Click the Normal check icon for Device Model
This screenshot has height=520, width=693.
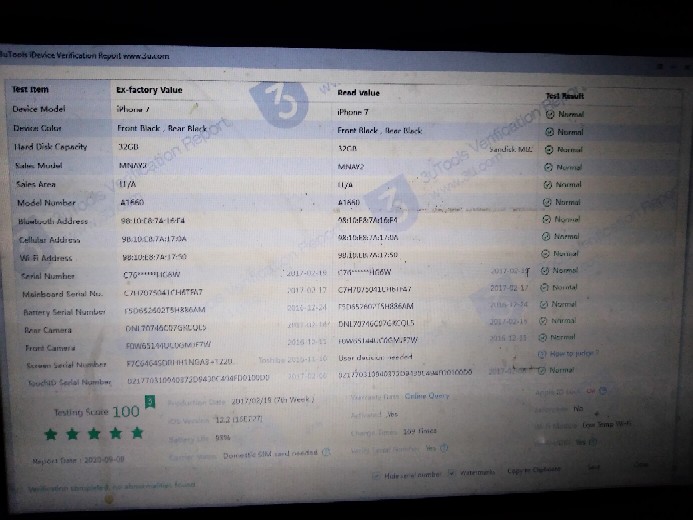[549, 114]
